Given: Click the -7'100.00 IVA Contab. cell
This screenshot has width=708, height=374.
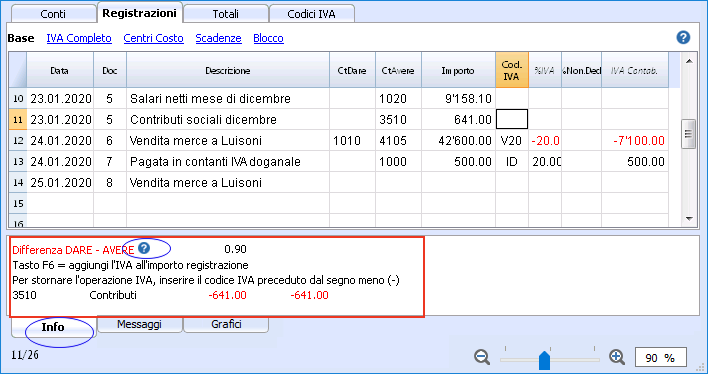Looking at the screenshot, I should tap(634, 140).
